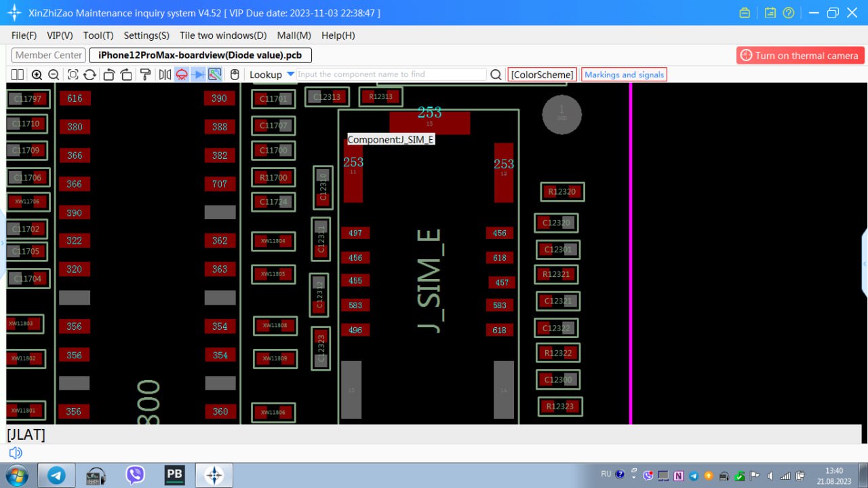868x488 pixels.
Task: Click the round GND test point 1
Action: coord(561,114)
